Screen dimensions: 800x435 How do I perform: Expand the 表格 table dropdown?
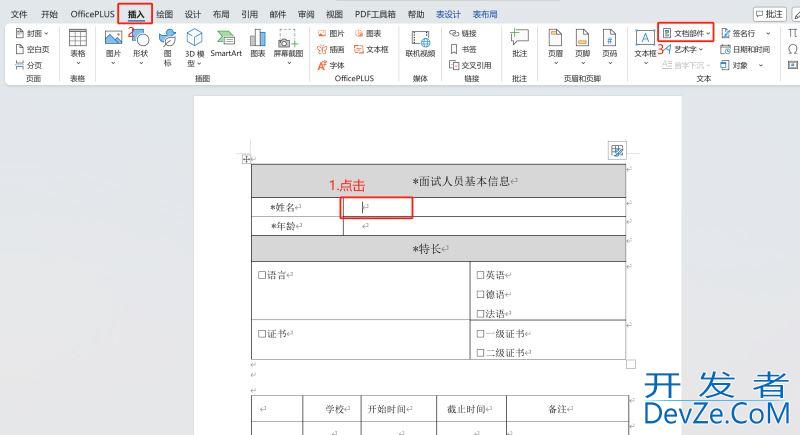click(x=78, y=45)
